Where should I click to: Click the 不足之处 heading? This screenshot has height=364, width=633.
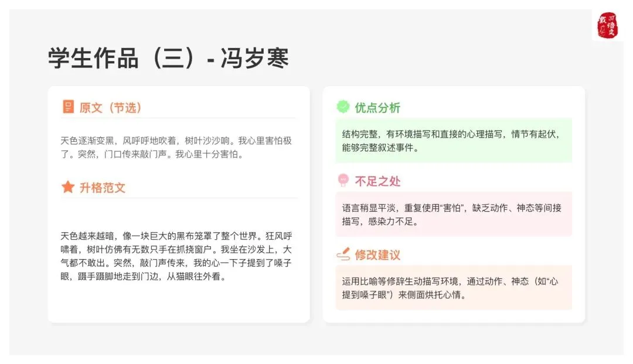tap(377, 181)
